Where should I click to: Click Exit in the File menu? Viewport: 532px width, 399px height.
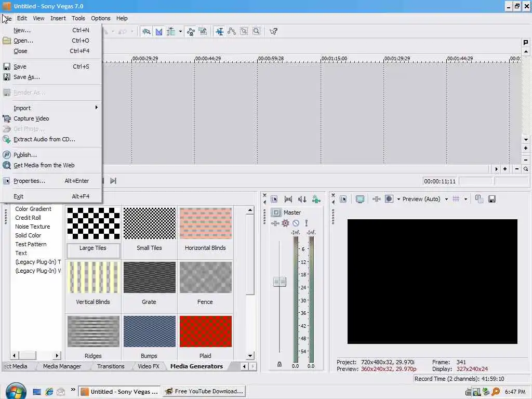click(x=51, y=196)
